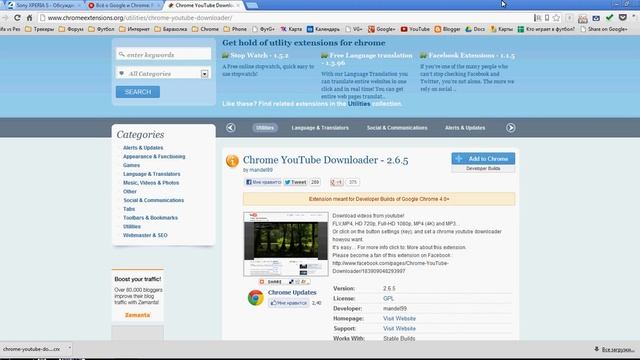Viewport: 640px width, 360px height.
Task: Switch to the Всё о Google и Chrome tab
Action: coord(124,5)
